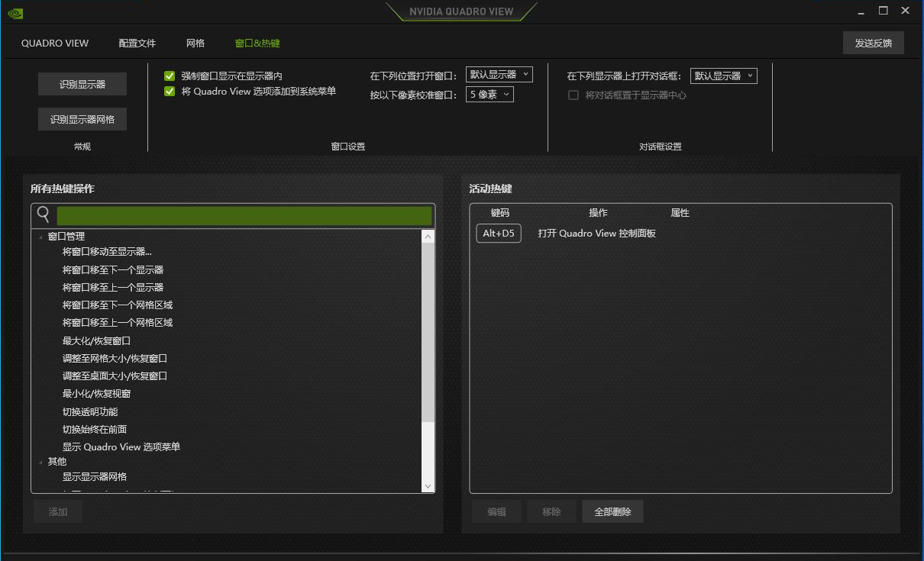Click the NVIDIA logo next to QUADRO VIEW menu
The width and height of the screenshot is (924, 561).
15,11
